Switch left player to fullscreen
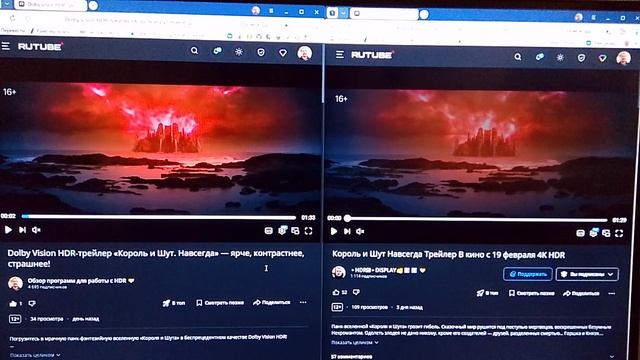The width and height of the screenshot is (640, 360). click(x=309, y=231)
